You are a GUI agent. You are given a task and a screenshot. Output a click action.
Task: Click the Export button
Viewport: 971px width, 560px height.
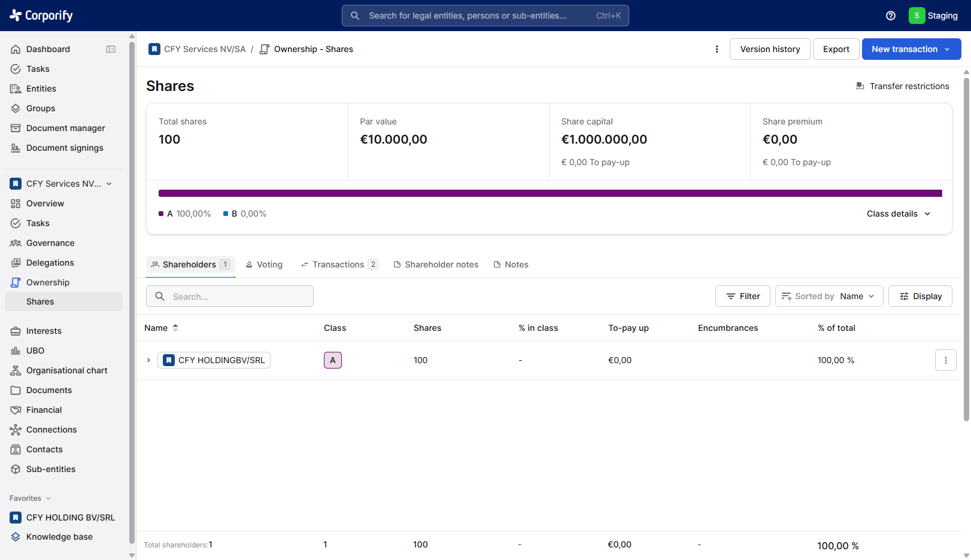(x=836, y=49)
